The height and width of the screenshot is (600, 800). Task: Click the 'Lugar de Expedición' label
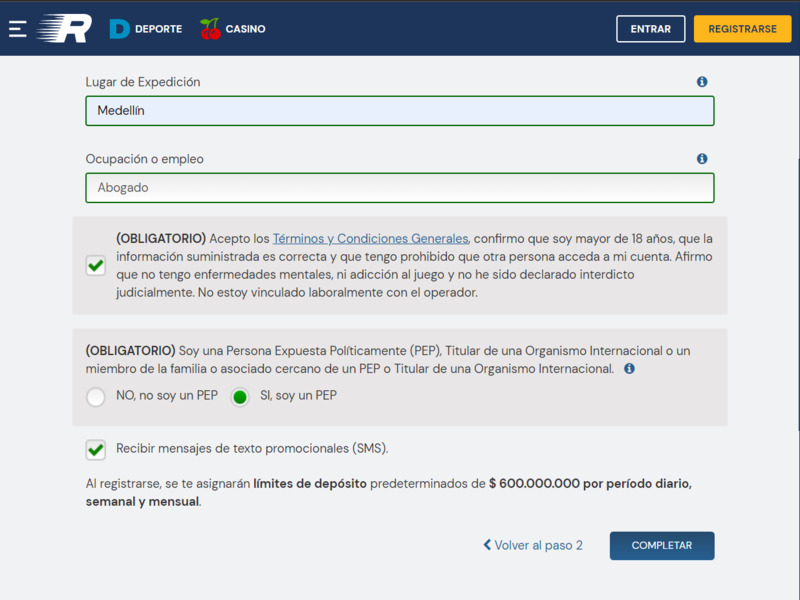point(143,82)
